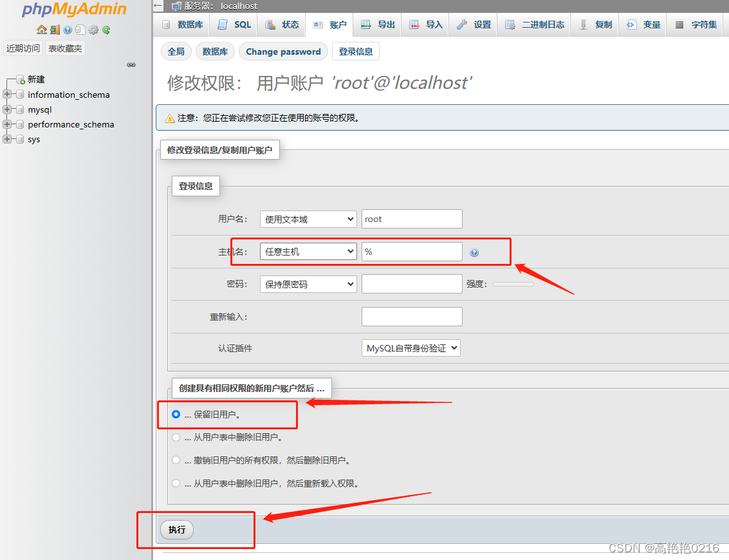Open the 任意主机 hostname dropdown

click(308, 252)
